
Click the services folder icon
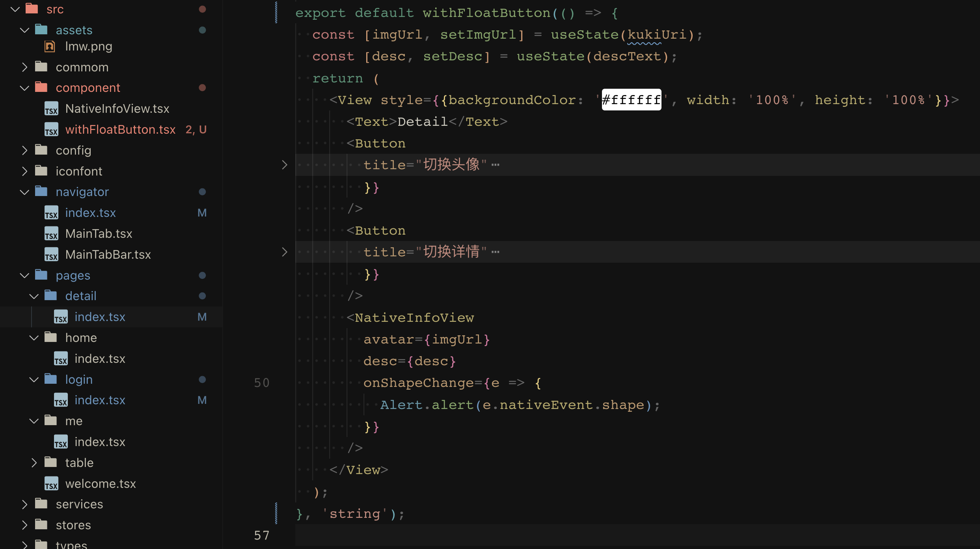(x=41, y=504)
